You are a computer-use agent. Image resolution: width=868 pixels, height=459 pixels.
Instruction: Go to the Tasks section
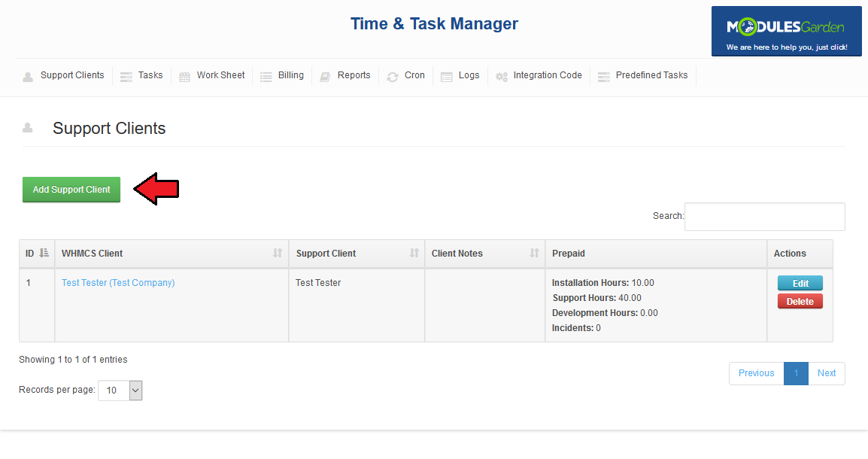tap(150, 75)
